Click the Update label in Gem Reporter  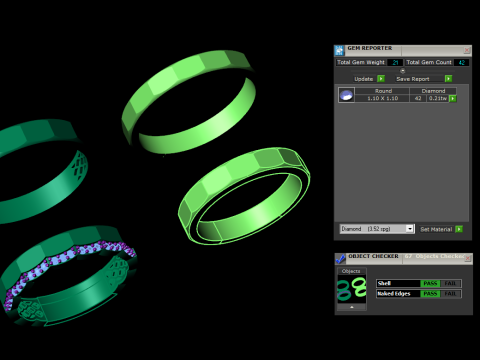[363, 79]
